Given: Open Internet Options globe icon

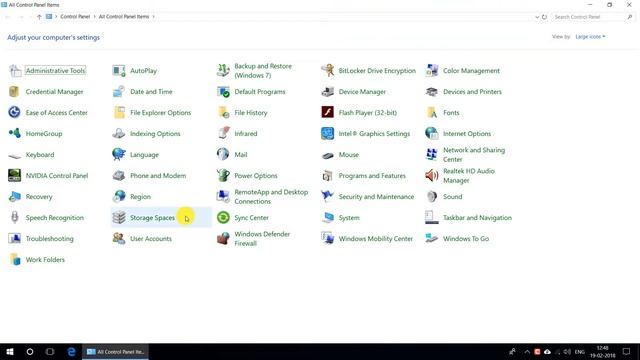Looking at the screenshot, I should pos(432,133).
